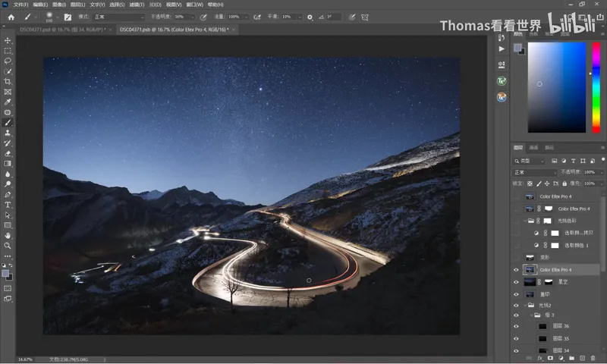
Task: Open the brush preset picker arrow
Action: [58, 17]
